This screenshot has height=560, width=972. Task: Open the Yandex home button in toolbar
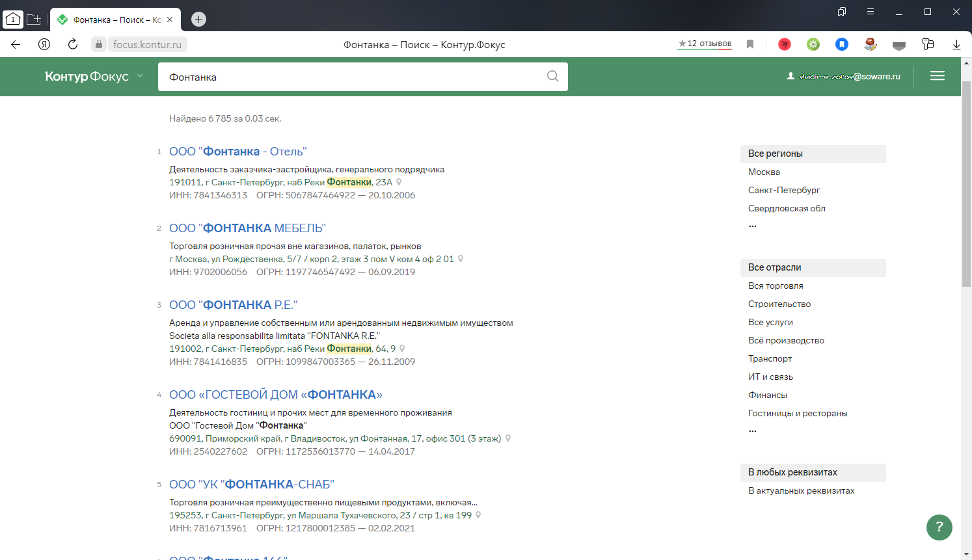click(x=44, y=44)
